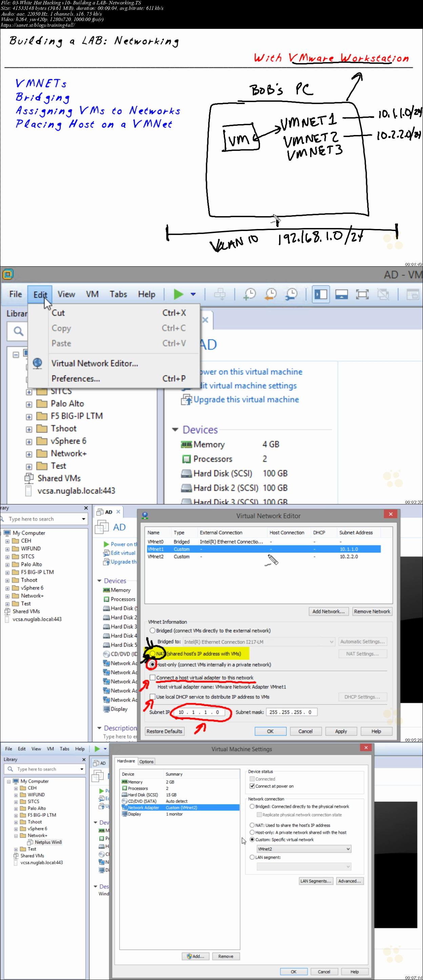The width and height of the screenshot is (423, 980).
Task: Click Subnet mask field showing 255.255.255.0
Action: 291,712
